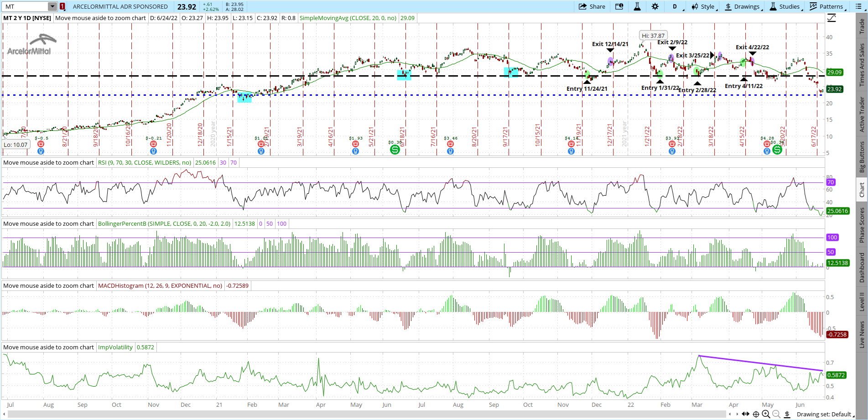Viewport: 868px width, 420px height.
Task: Click the 12.5138 Bollinger PercentB value tag
Action: pos(838,263)
